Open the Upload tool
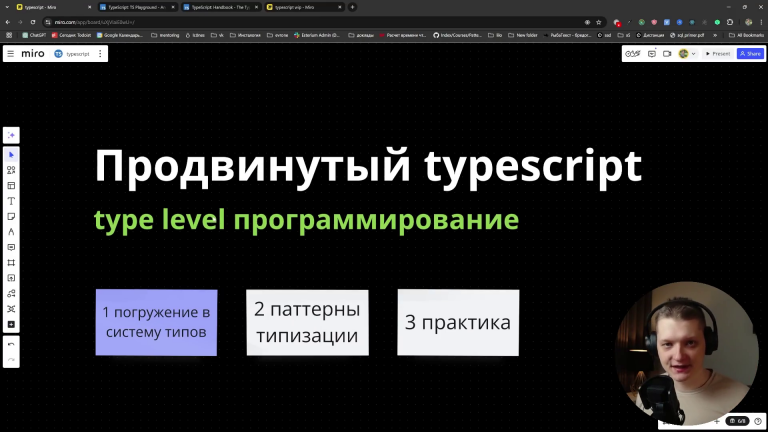Image resolution: width=768 pixels, height=432 pixels. tap(11, 278)
